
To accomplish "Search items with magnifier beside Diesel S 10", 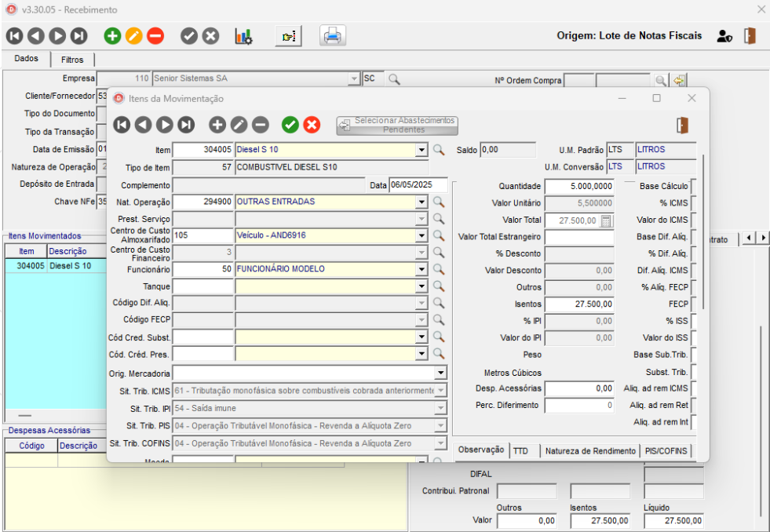I will click(x=439, y=150).
